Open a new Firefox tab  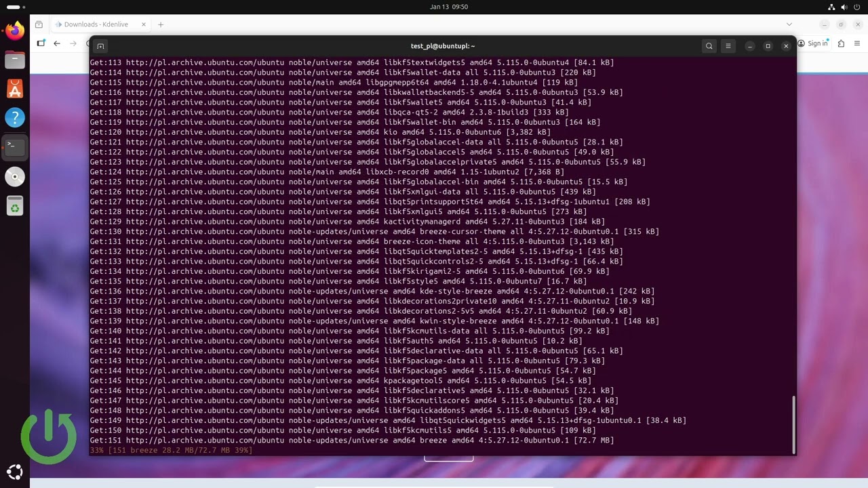[161, 24]
